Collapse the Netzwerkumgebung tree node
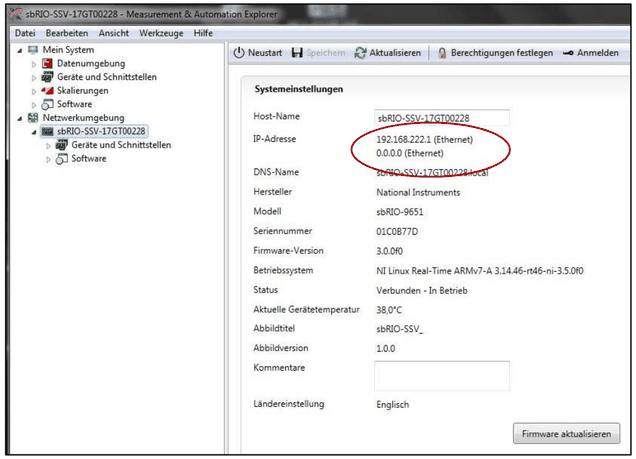 (19, 118)
